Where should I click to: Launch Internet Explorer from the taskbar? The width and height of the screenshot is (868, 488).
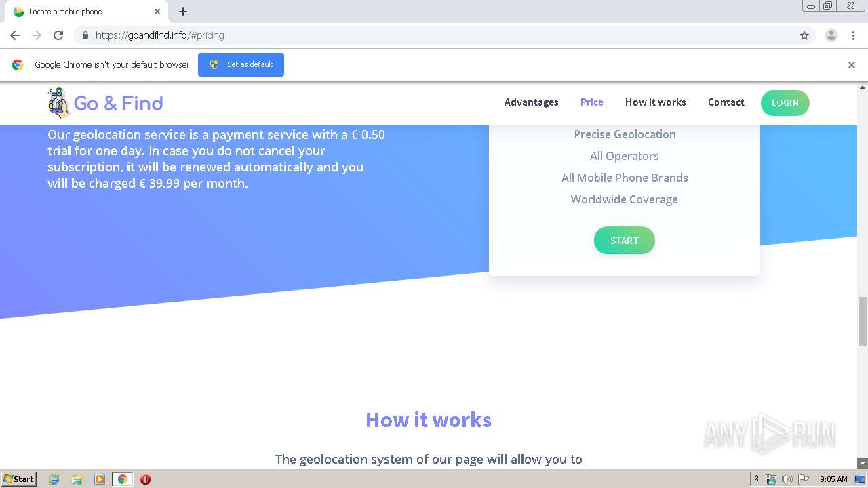(54, 479)
